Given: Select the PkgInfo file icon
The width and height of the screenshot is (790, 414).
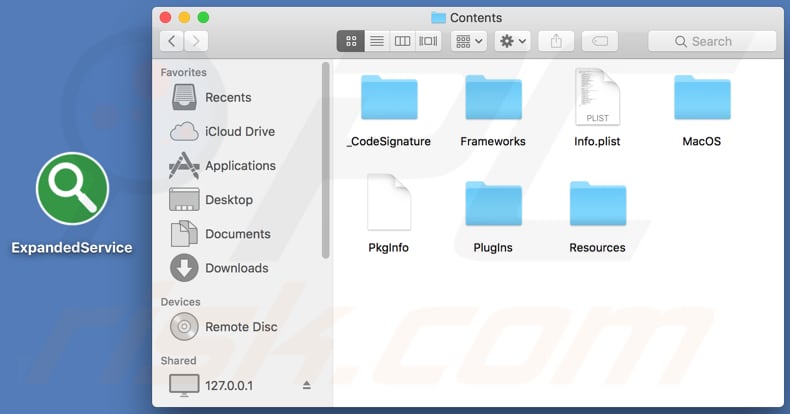Looking at the screenshot, I should pyautogui.click(x=389, y=202).
